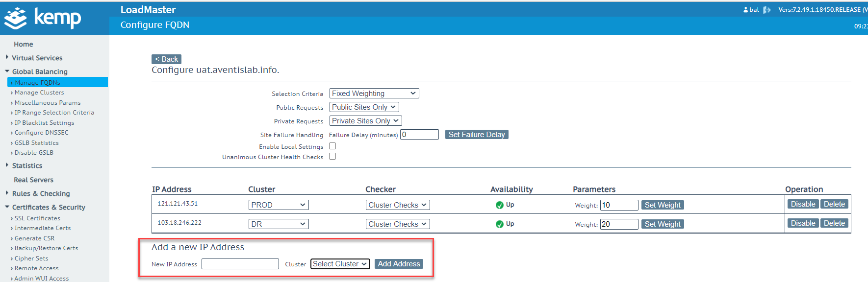Open Admin WUI Access
The image size is (868, 282).
pyautogui.click(x=41, y=278)
